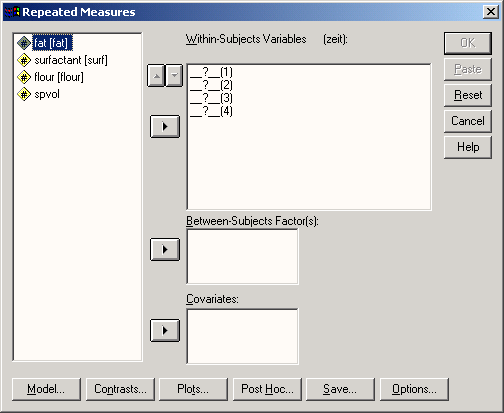Image resolution: width=504 pixels, height=413 pixels.
Task: Click the Paste button
Action: tap(468, 69)
